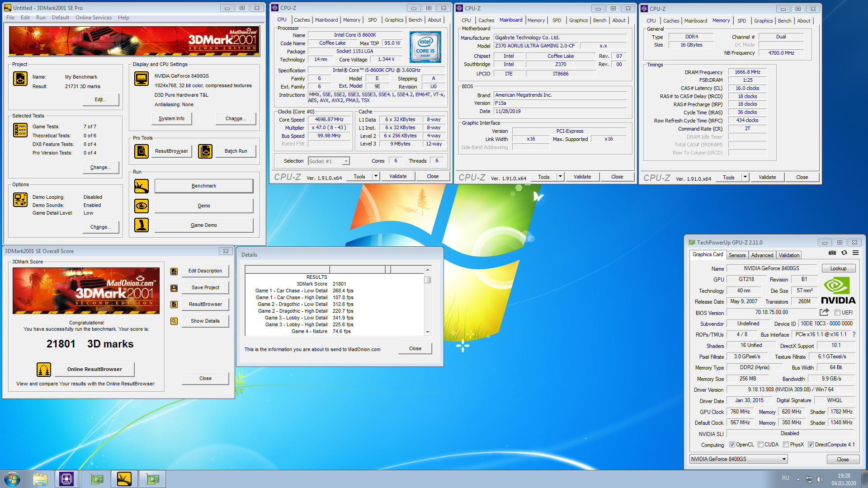The width and height of the screenshot is (868, 488).
Task: Open Windows Explorer from the taskbar
Action: pos(40,479)
